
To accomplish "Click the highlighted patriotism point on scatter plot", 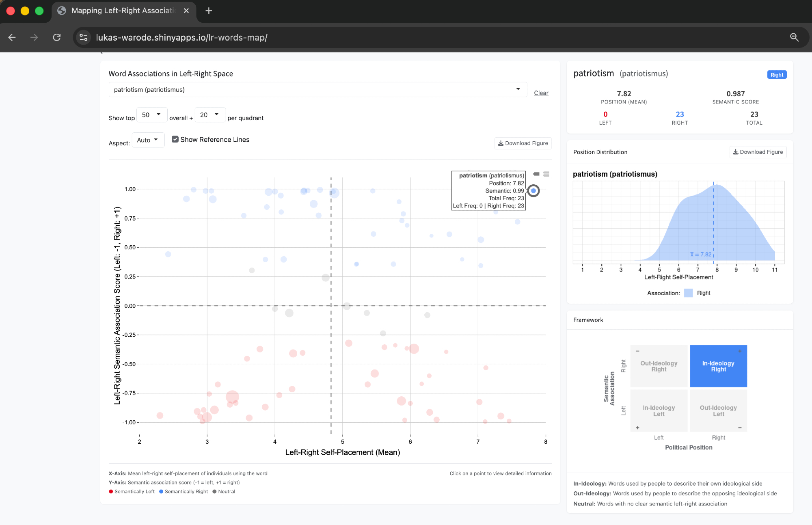I will (533, 191).
